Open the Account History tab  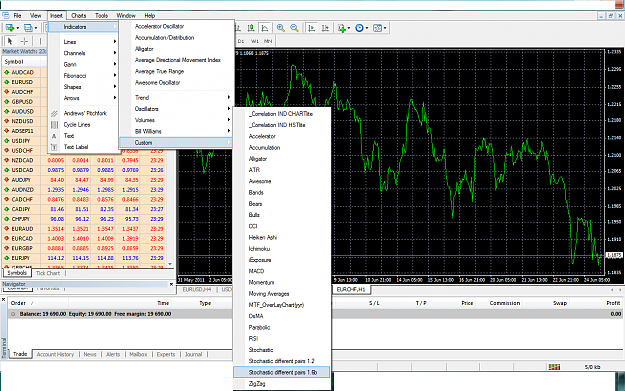[x=55, y=354]
